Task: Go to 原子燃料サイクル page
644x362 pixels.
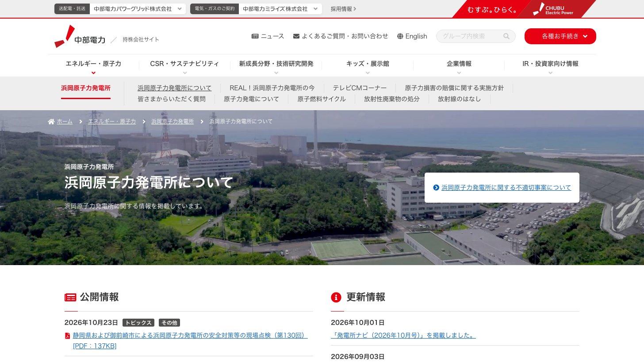Action: tap(322, 99)
